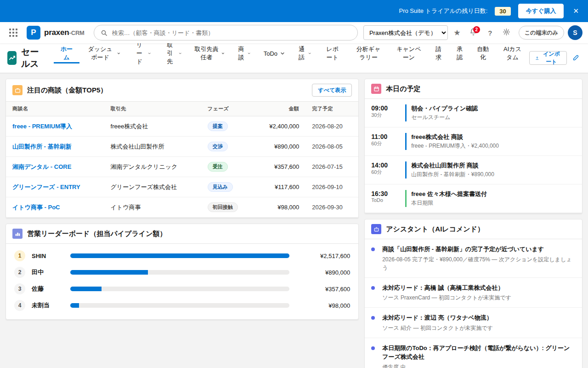
Task: Expand the ダッシュボード menu chevron
Action: (x=119, y=53)
